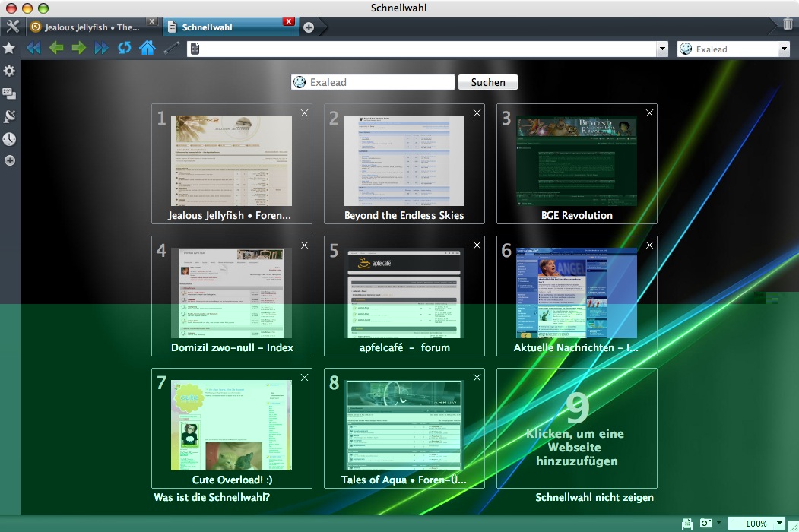
Task: Click the reload page icon
Action: pyautogui.click(x=124, y=49)
